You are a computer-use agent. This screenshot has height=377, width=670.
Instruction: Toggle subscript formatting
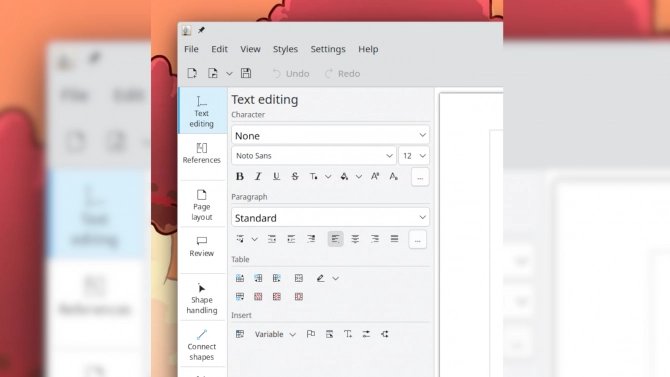pos(394,177)
